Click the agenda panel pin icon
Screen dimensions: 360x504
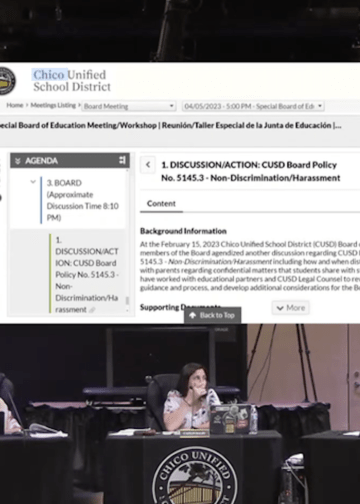pyautogui.click(x=122, y=160)
